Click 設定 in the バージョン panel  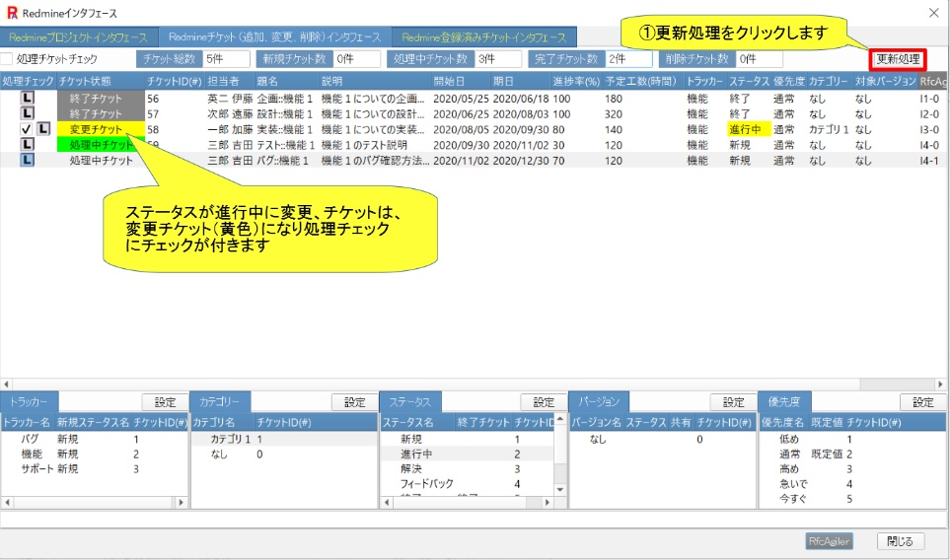733,402
